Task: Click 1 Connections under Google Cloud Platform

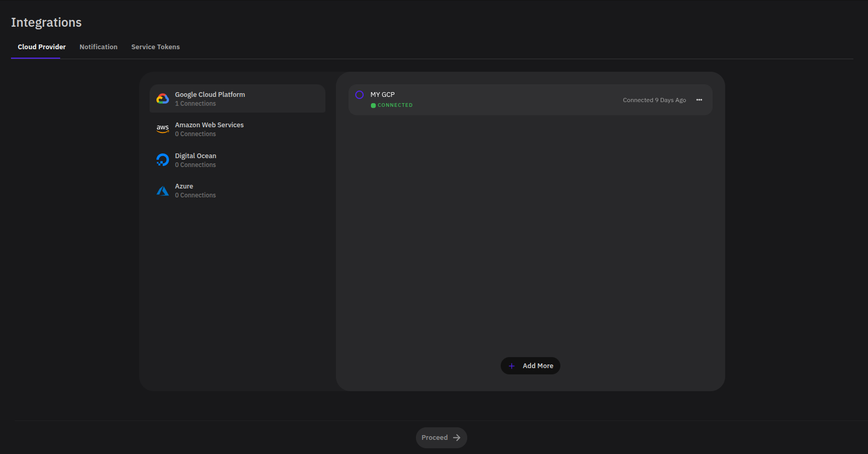Action: 195,104
